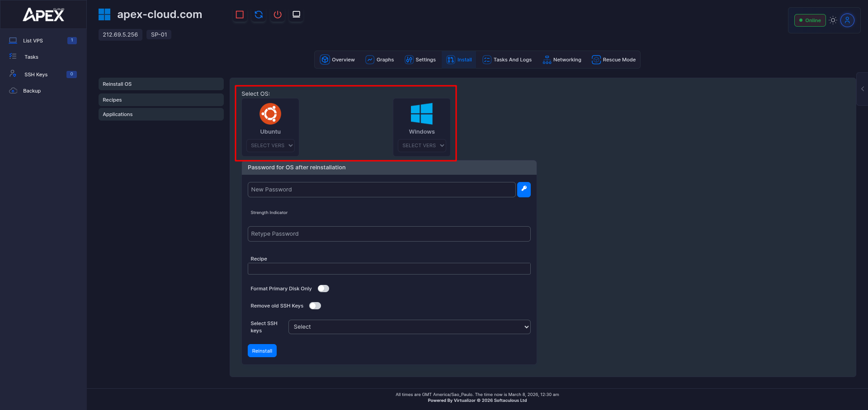This screenshot has width=868, height=410.
Task: Click the New Password input field
Action: point(381,190)
